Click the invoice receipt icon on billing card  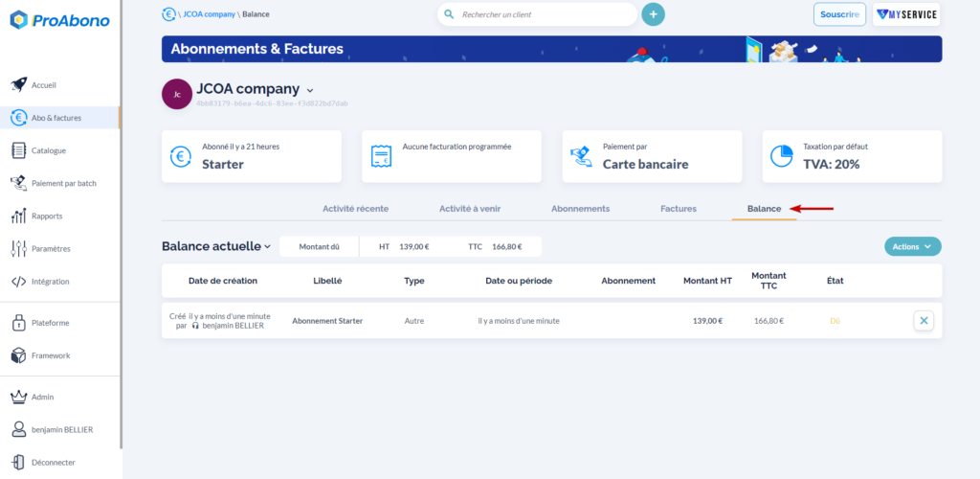[x=381, y=156]
